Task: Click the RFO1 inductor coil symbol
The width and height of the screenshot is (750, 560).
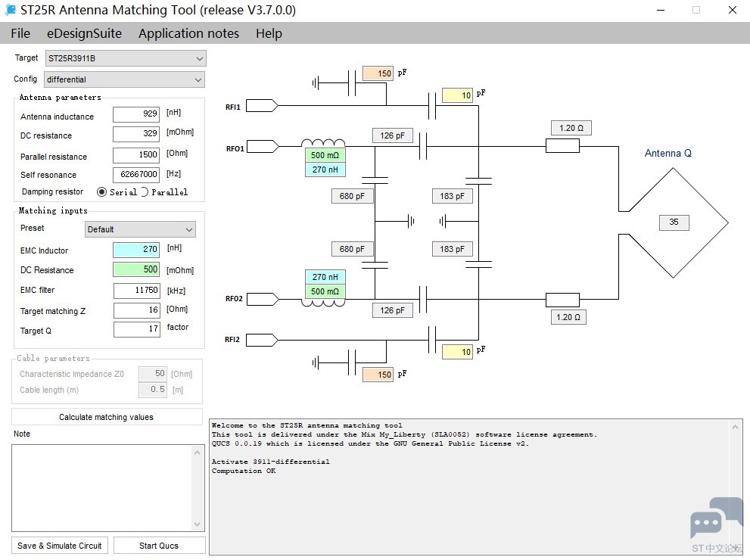Action: point(323,142)
